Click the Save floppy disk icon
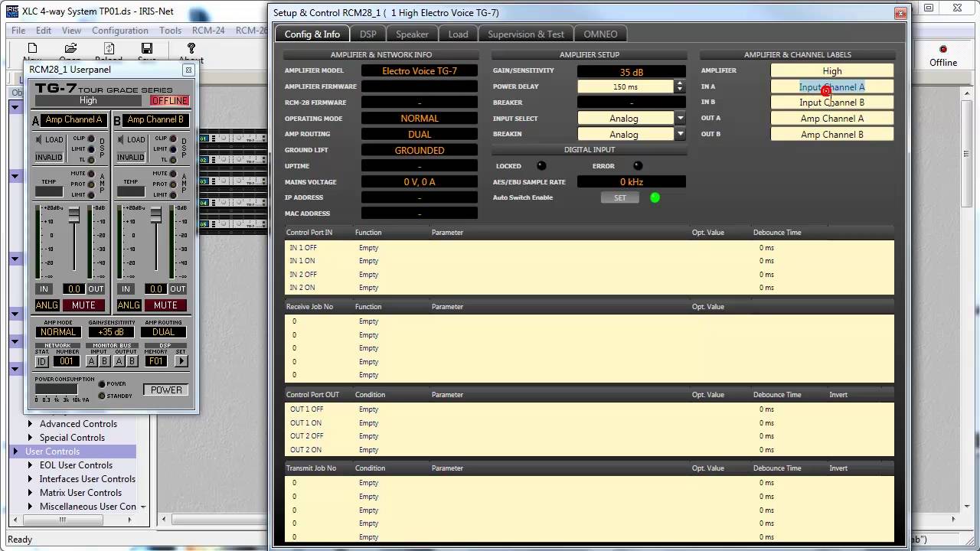The width and height of the screenshot is (980, 551). [147, 48]
